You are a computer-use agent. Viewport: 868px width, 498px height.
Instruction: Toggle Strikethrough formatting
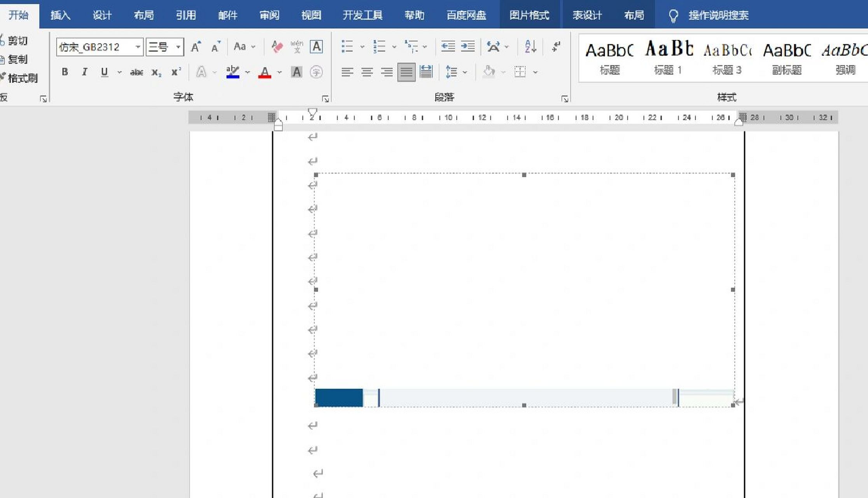click(136, 72)
